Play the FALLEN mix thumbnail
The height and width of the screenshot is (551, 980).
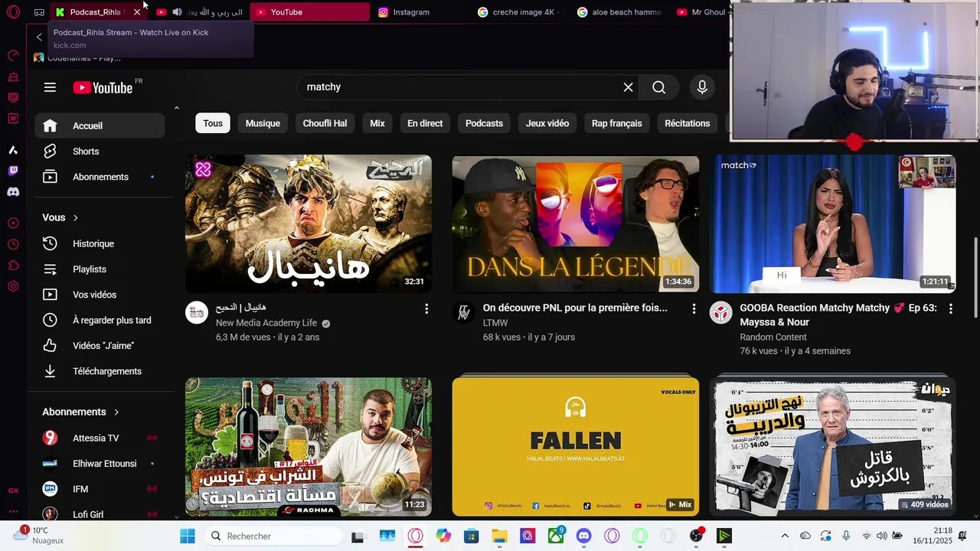pos(575,447)
